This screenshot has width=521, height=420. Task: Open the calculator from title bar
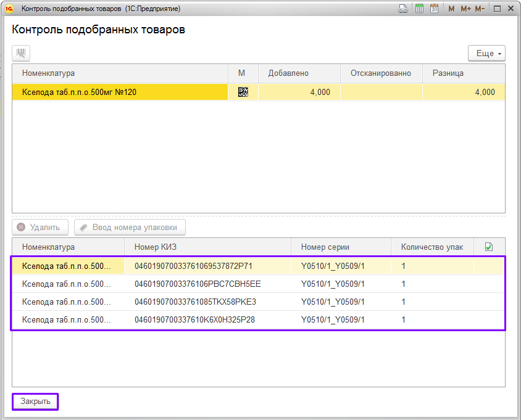tap(419, 9)
